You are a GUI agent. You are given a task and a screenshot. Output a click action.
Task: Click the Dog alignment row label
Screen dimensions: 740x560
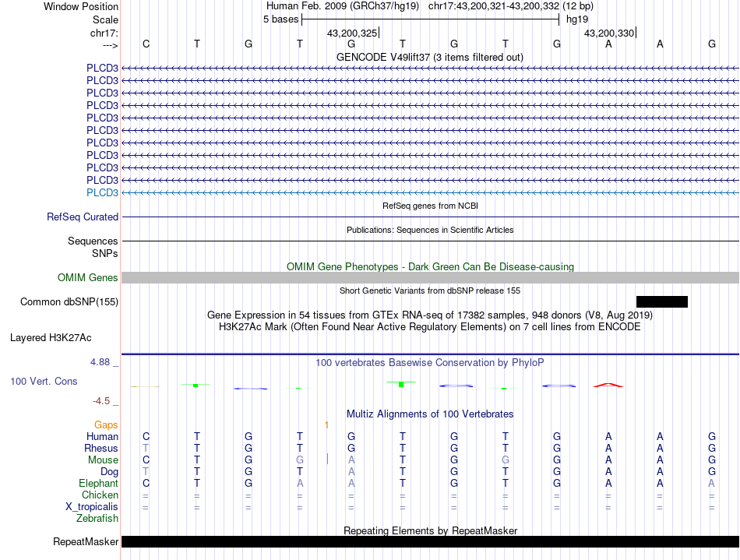pos(109,472)
